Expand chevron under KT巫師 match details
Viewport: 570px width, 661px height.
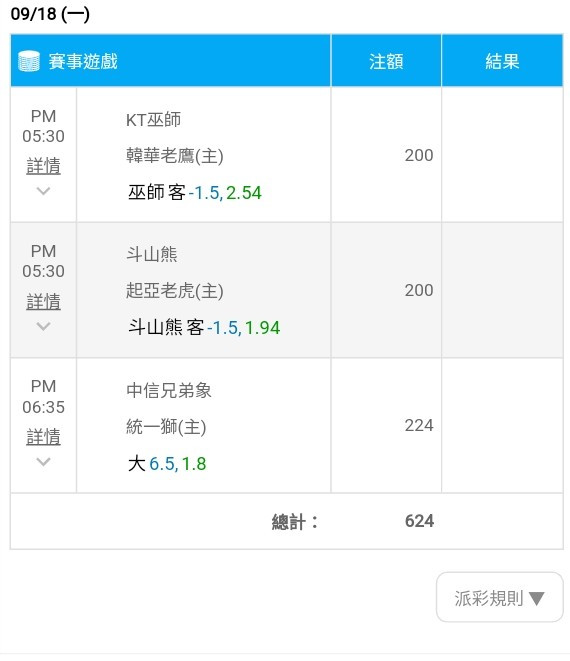43,191
